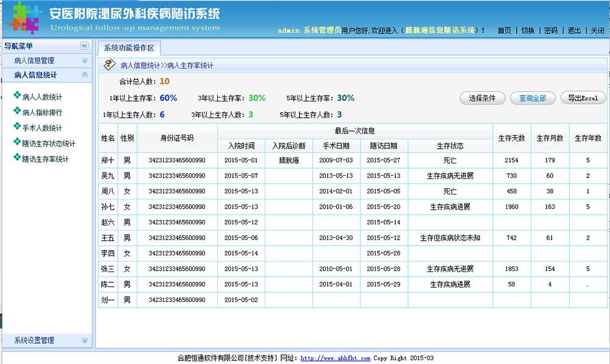
Task: Click the 生存天数 column header
Action: click(512, 138)
